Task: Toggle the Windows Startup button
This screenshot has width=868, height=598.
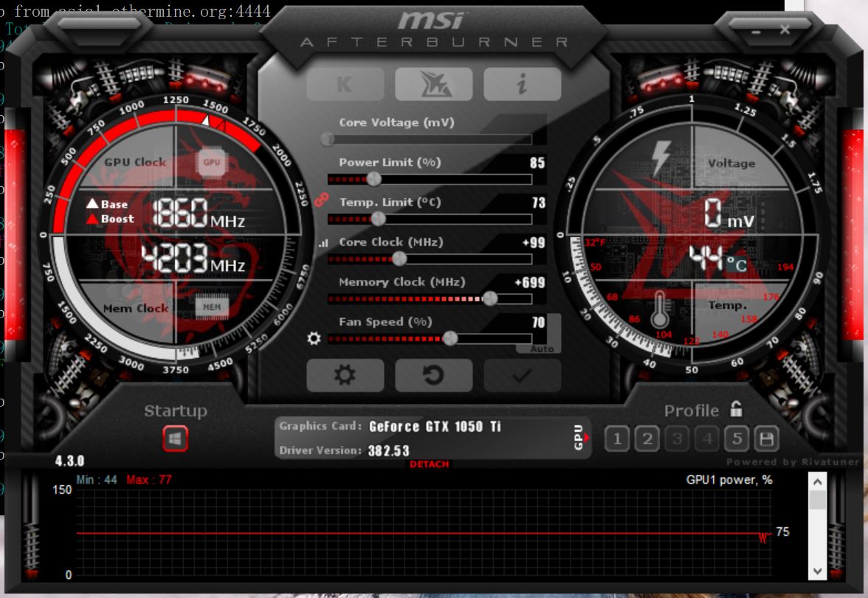Action: pyautogui.click(x=176, y=439)
